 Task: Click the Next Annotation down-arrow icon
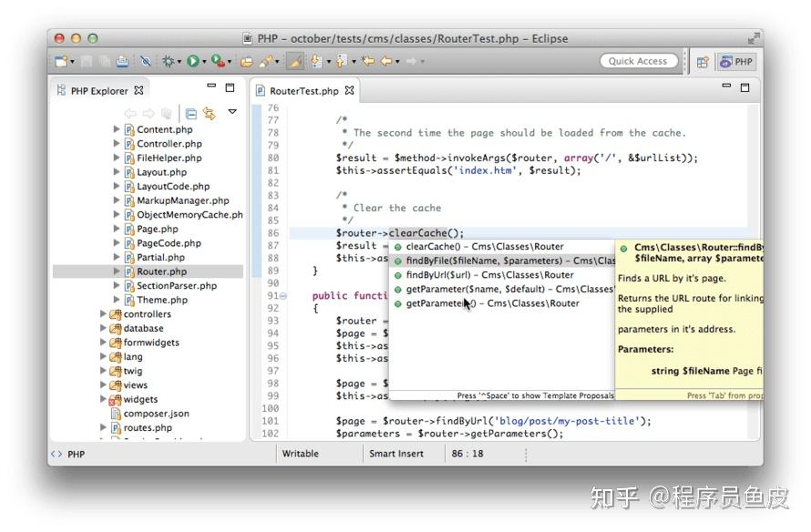pyautogui.click(x=316, y=61)
